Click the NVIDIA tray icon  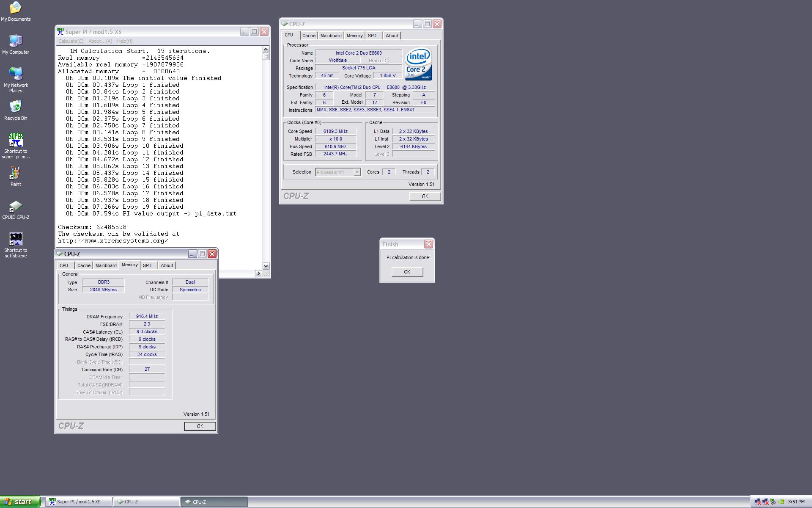click(x=781, y=502)
